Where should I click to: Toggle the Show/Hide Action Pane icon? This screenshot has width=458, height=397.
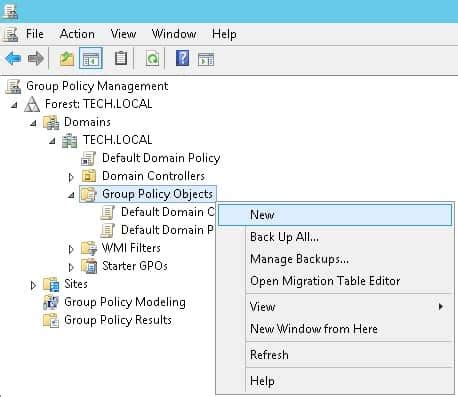coord(206,59)
